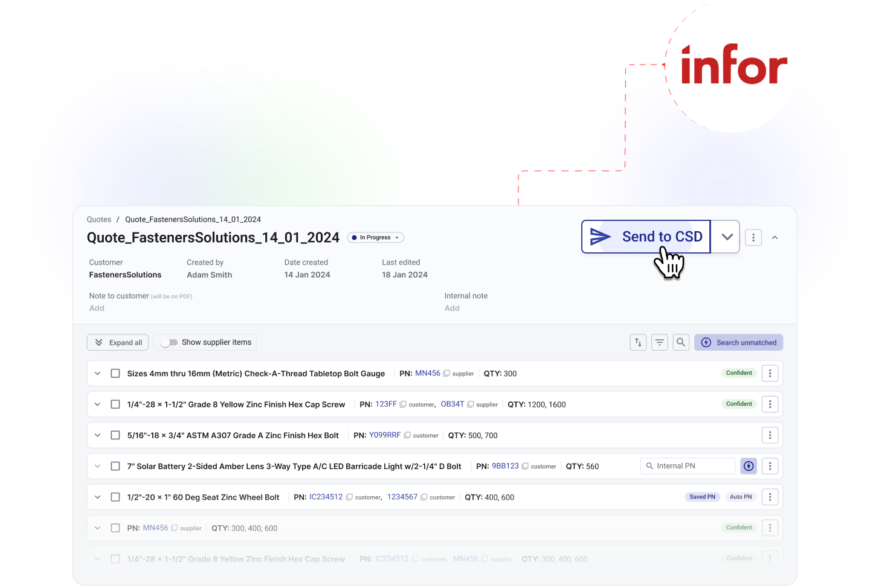Open part number 1234567
This screenshot has height=588, width=870.
402,497
